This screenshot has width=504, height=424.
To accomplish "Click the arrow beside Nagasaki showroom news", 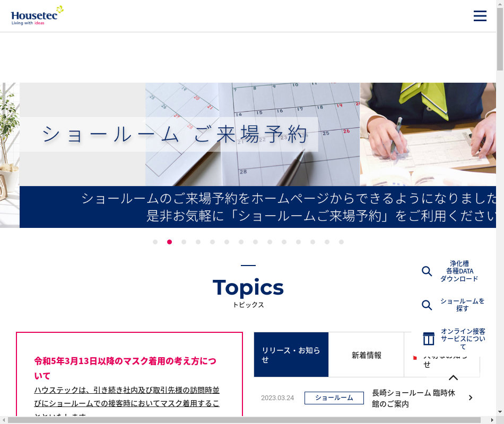I will pyautogui.click(x=471, y=397).
